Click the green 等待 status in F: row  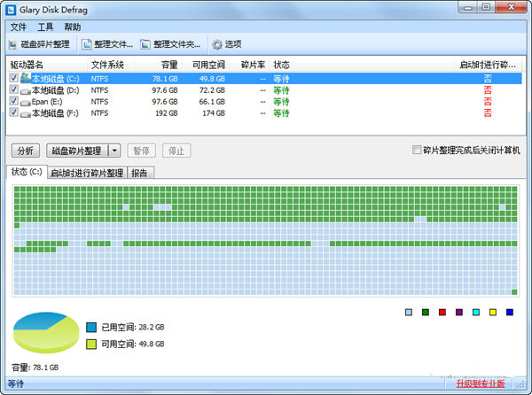[281, 113]
